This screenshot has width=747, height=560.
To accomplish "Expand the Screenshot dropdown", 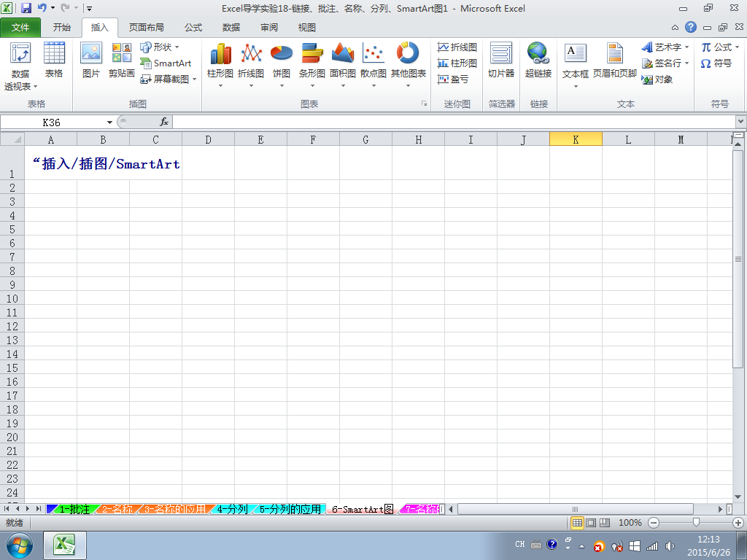I will (x=194, y=79).
